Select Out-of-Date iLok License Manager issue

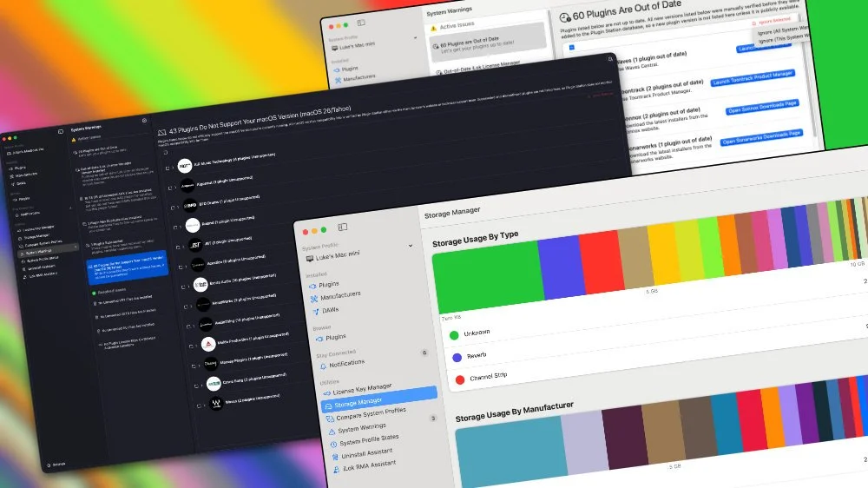tap(479, 68)
